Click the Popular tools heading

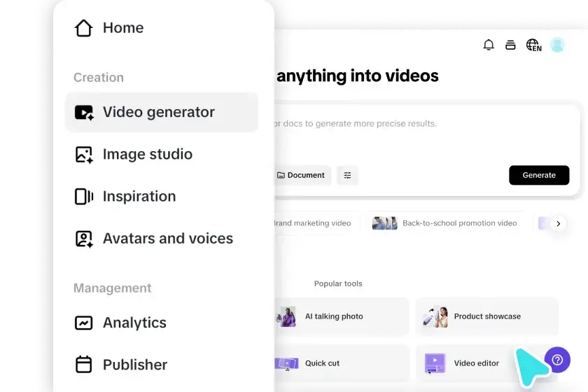338,284
